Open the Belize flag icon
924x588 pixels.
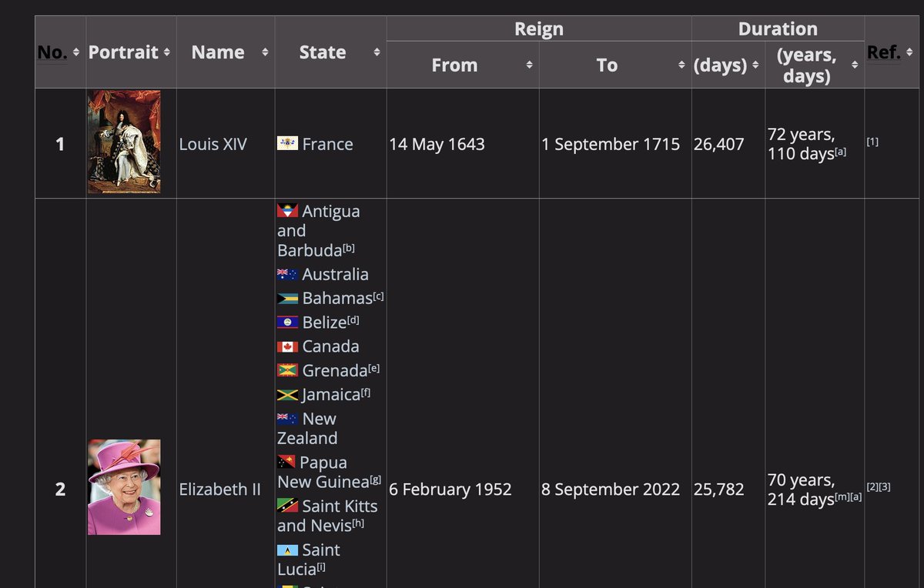[x=287, y=322]
